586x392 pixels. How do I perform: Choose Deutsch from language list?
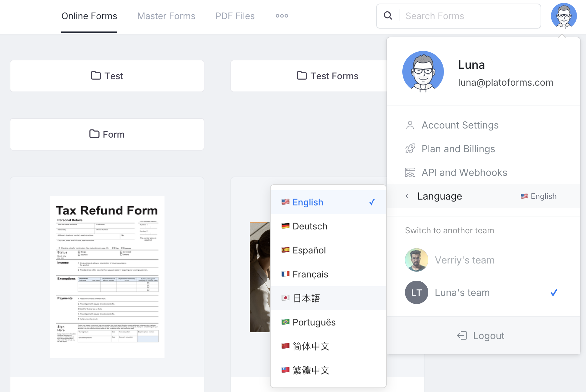pyautogui.click(x=310, y=226)
